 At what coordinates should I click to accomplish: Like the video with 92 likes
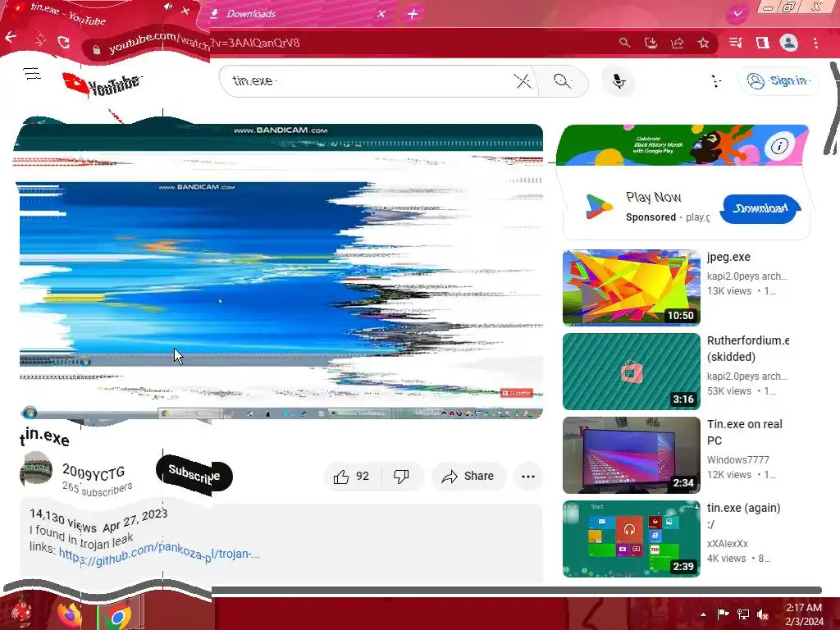click(x=352, y=477)
